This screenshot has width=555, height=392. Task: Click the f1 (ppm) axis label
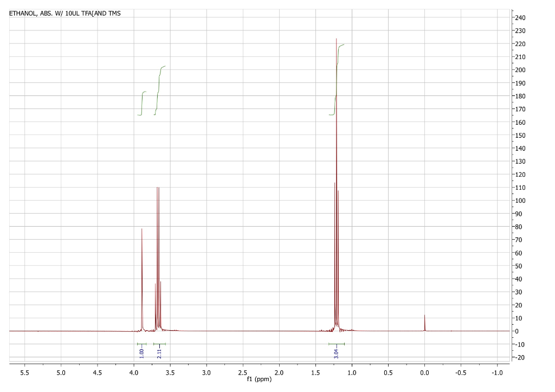[259, 379]
